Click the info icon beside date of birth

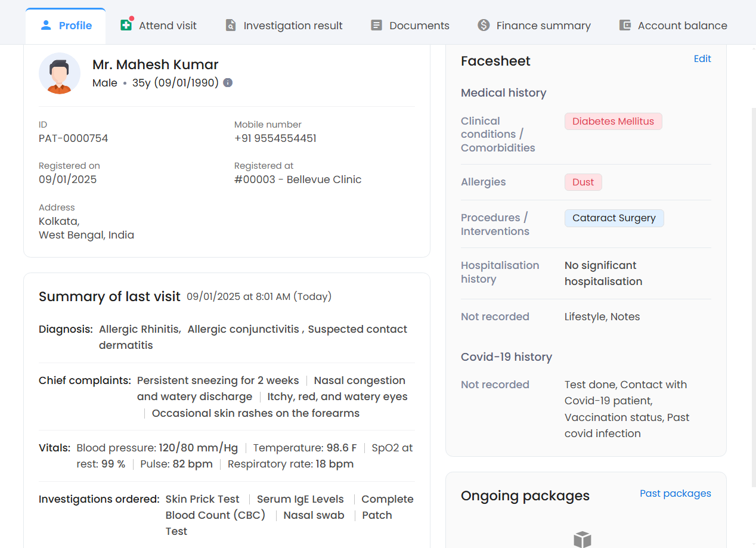tap(228, 83)
